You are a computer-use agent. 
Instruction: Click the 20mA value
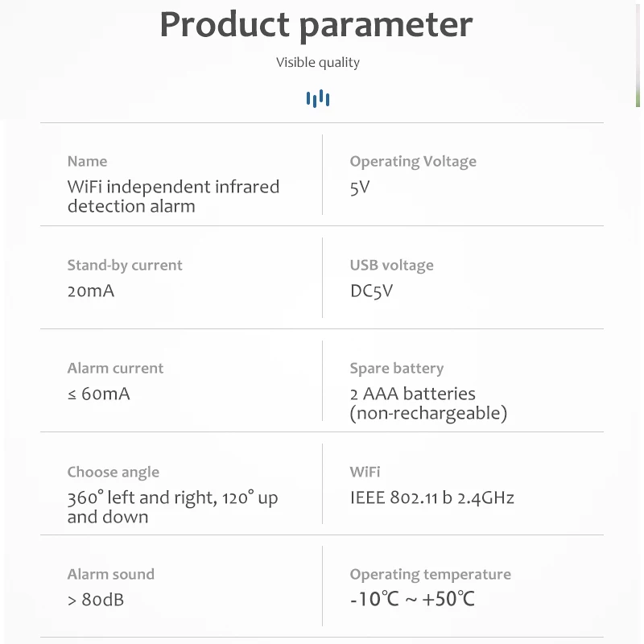point(91,291)
